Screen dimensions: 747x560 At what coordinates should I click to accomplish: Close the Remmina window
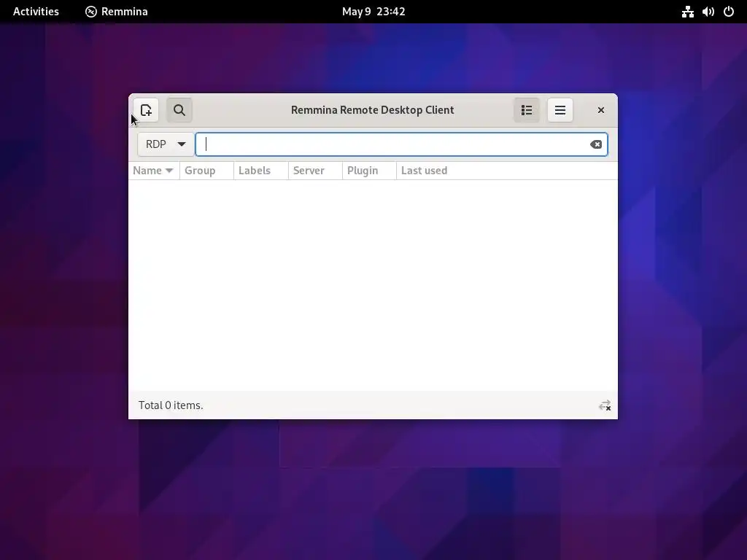tap(601, 110)
